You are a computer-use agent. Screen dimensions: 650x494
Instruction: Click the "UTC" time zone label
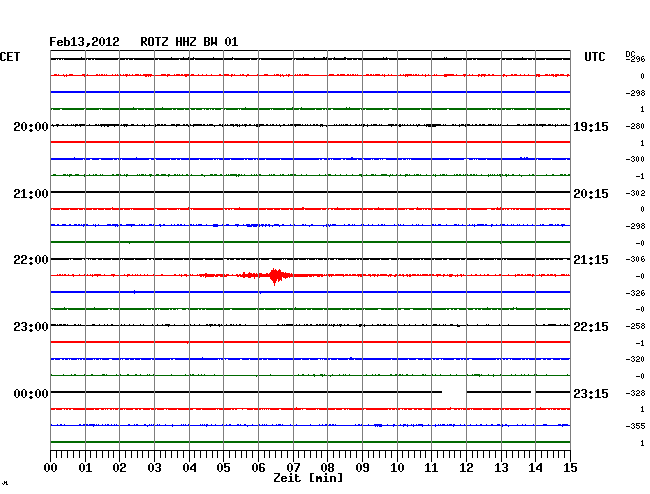[x=594, y=57]
